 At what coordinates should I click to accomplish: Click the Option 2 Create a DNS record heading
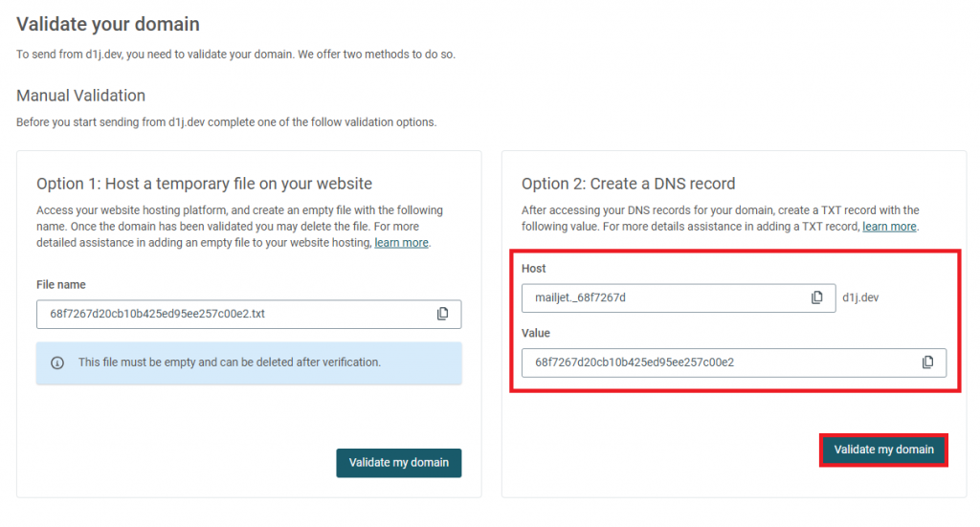628,184
